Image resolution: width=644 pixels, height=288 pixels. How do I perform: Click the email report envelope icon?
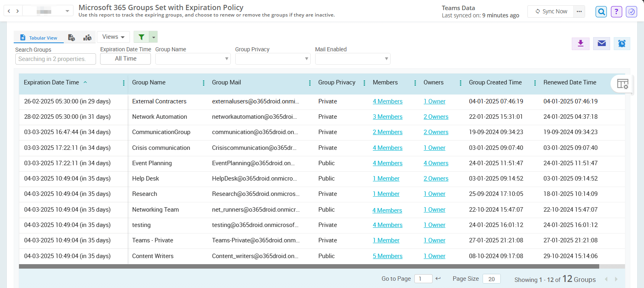(x=602, y=44)
